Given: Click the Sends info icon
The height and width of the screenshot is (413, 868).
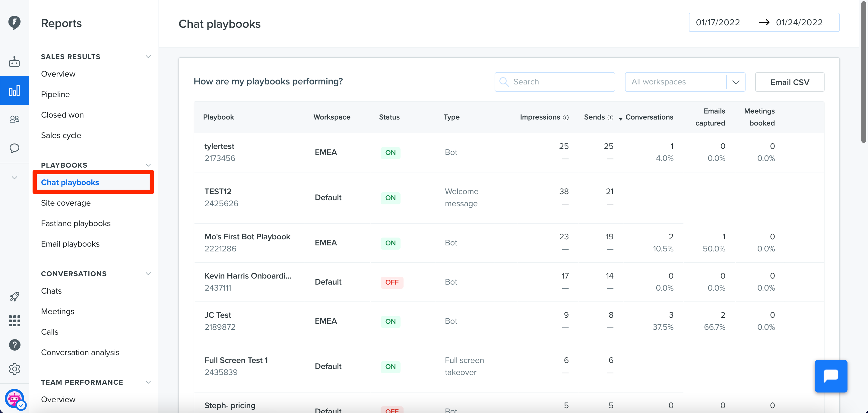Looking at the screenshot, I should pos(610,117).
